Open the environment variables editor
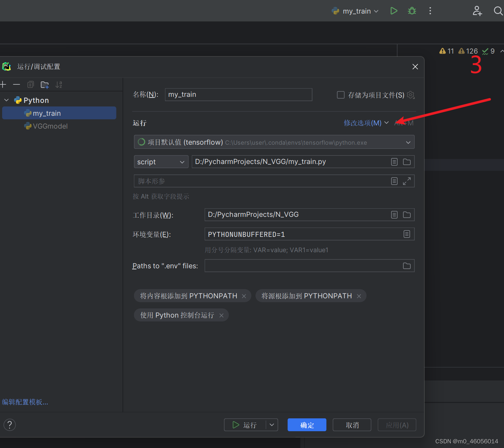Viewport: 504px width, 448px height. 406,234
